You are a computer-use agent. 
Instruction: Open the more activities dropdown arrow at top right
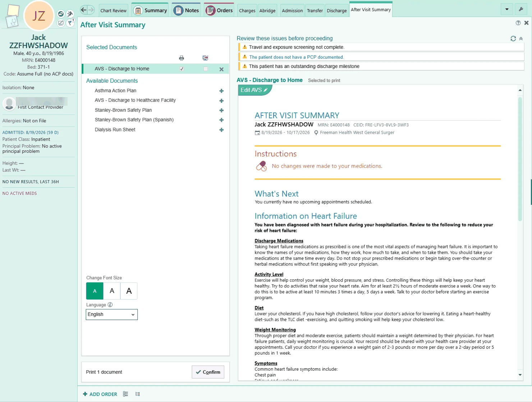507,9
